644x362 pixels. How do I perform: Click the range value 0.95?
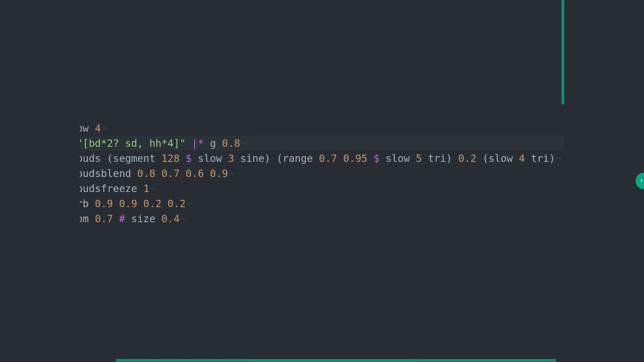tap(355, 158)
